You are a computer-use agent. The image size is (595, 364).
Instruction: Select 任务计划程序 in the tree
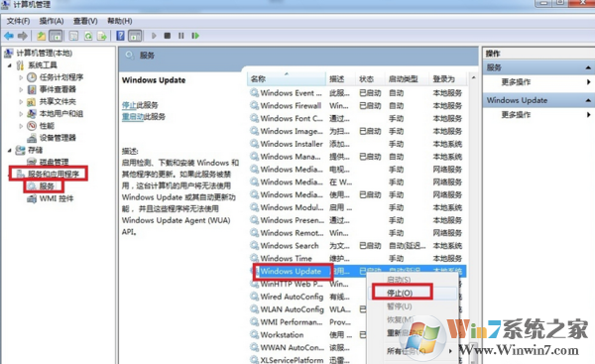pos(61,77)
